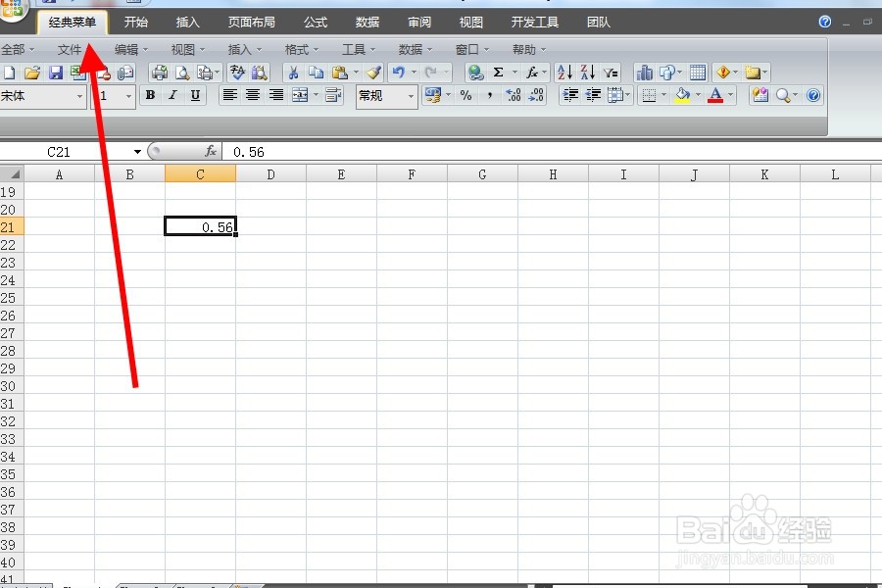Apply comma style format

[x=490, y=96]
